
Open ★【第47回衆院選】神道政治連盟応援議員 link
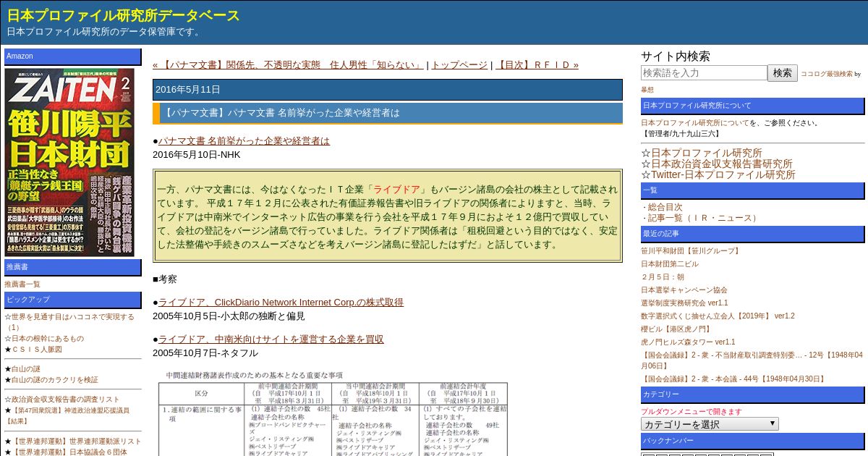point(67,415)
